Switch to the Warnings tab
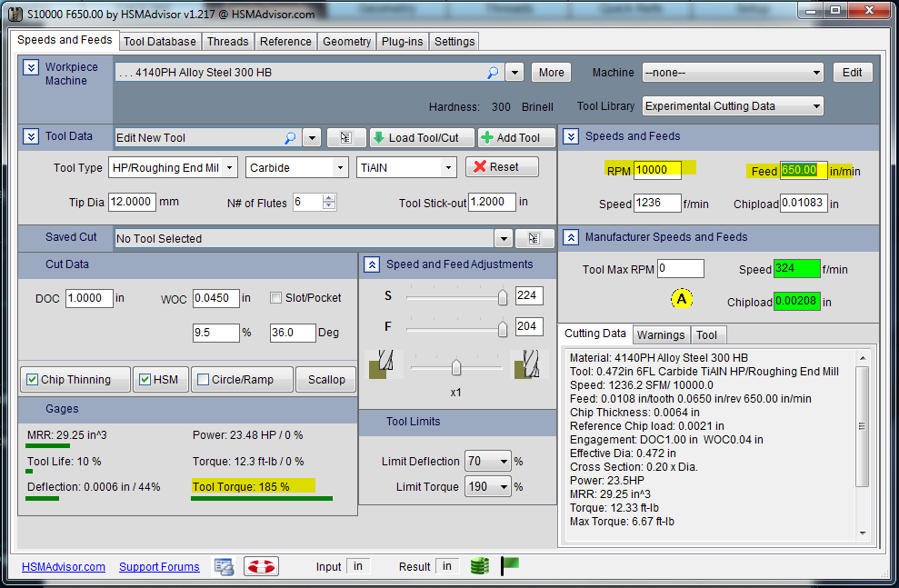Screen dimensions: 899x588 pyautogui.click(x=661, y=334)
